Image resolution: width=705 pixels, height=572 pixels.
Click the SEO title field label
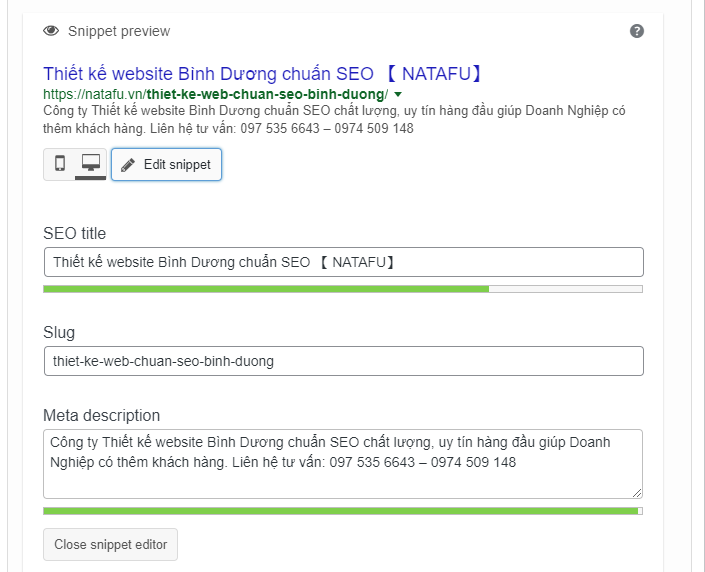click(x=75, y=234)
